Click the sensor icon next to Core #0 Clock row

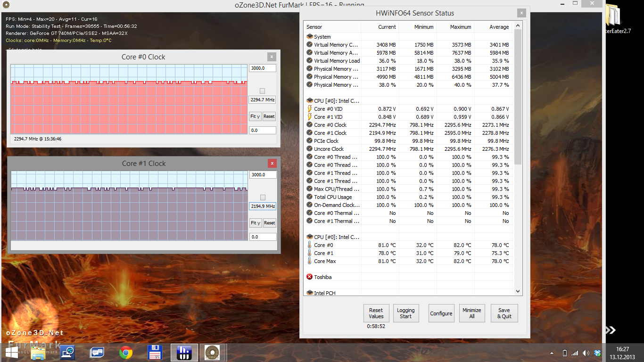click(310, 125)
